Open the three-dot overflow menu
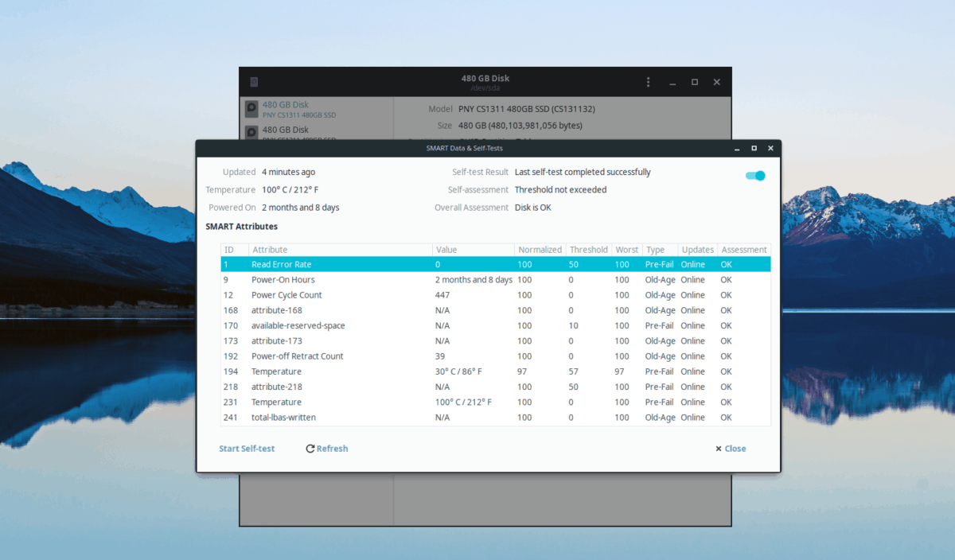The width and height of the screenshot is (955, 560). click(x=648, y=81)
